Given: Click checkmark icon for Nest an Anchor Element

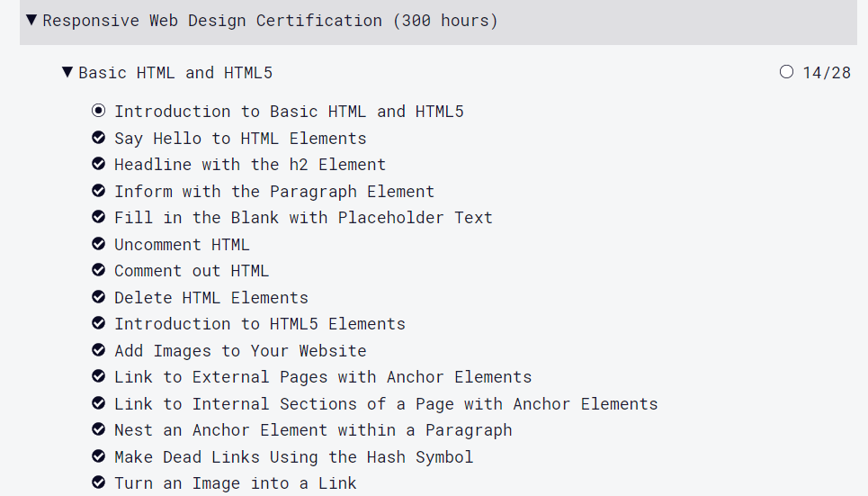Looking at the screenshot, I should point(99,429).
